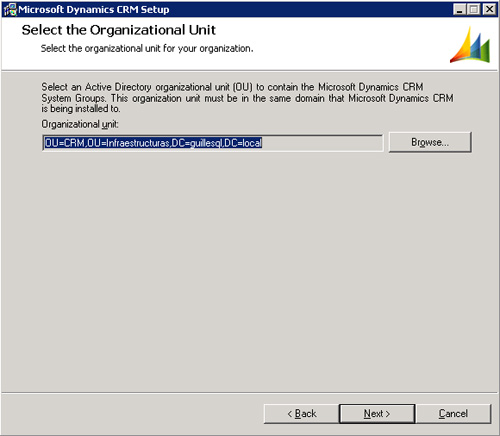Minimize the CRM Setup window
Viewport: 500px width, 436px height.
(x=459, y=9)
